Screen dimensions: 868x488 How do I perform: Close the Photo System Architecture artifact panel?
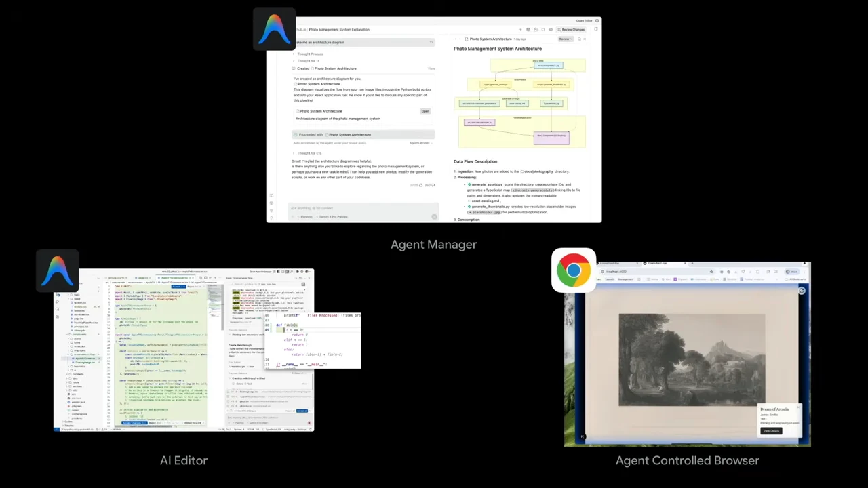(585, 39)
